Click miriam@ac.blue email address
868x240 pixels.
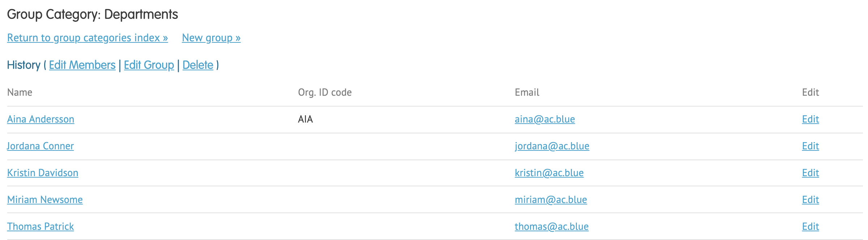pyautogui.click(x=551, y=199)
